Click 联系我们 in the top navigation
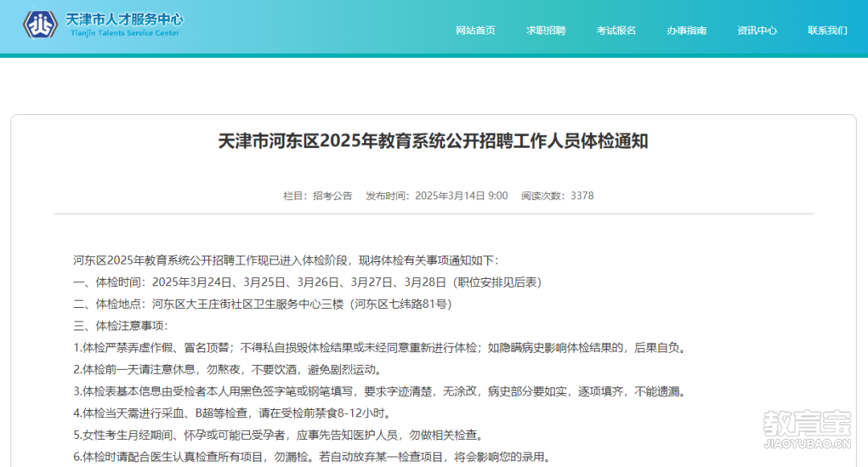 (827, 31)
